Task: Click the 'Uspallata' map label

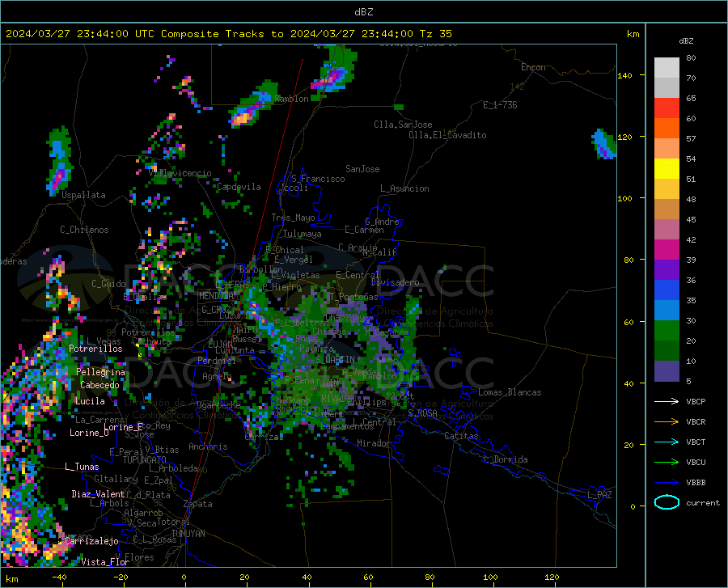Action: click(83, 195)
